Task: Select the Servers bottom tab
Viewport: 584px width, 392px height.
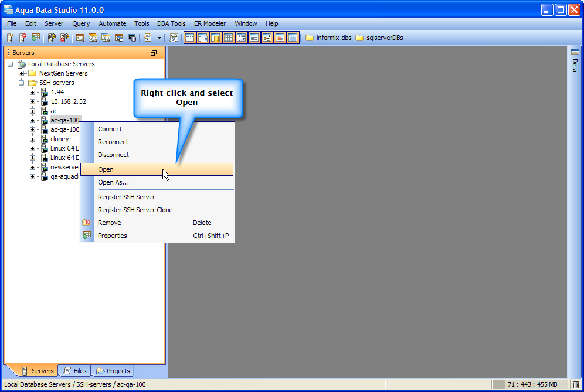Action: (38, 371)
